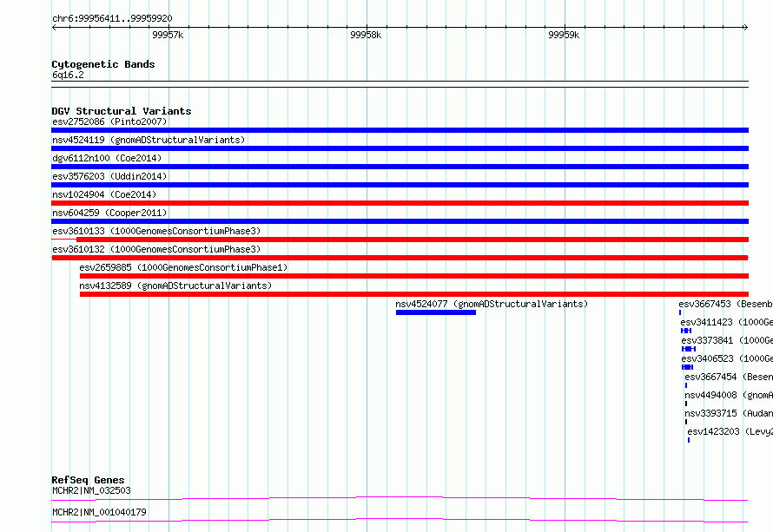Click the esv2752086 (Pinto2007) variant label
The height and width of the screenshot is (532, 773).
pos(109,122)
